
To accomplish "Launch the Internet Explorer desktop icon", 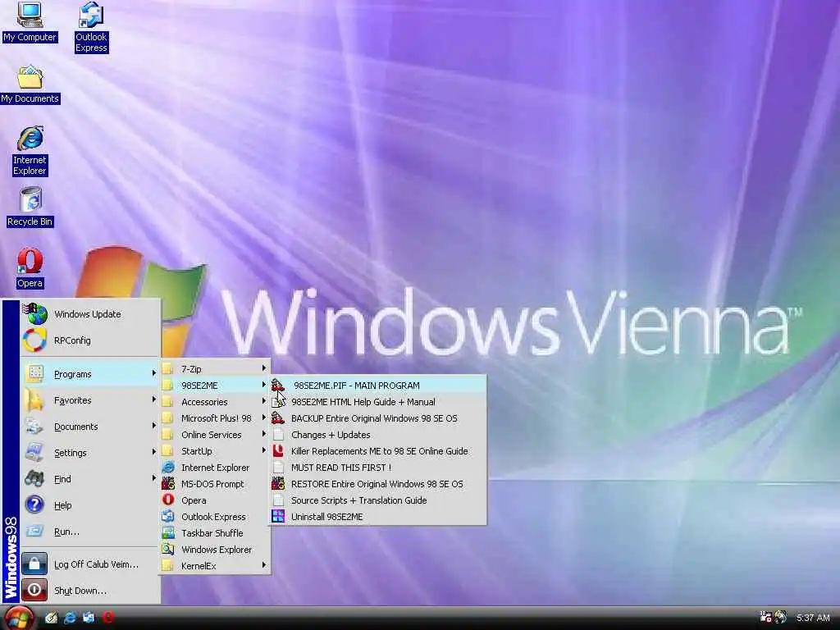I will [30, 138].
